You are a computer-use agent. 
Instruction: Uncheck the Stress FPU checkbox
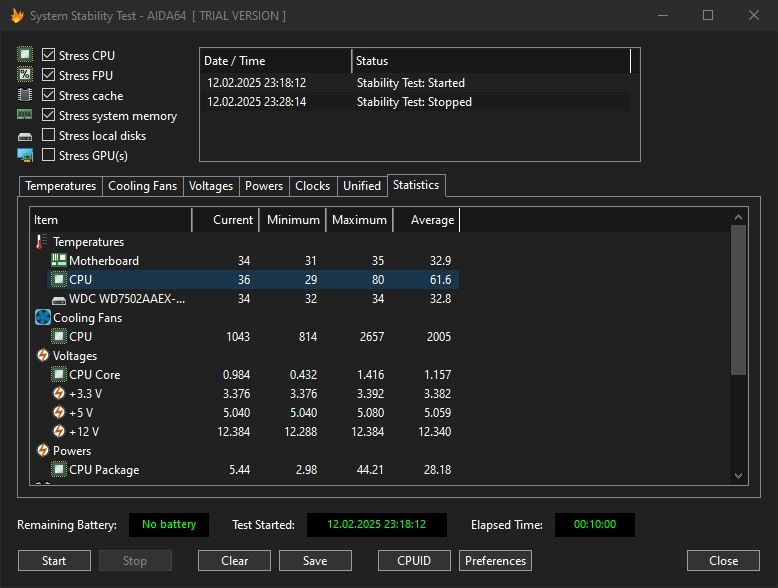coord(48,74)
